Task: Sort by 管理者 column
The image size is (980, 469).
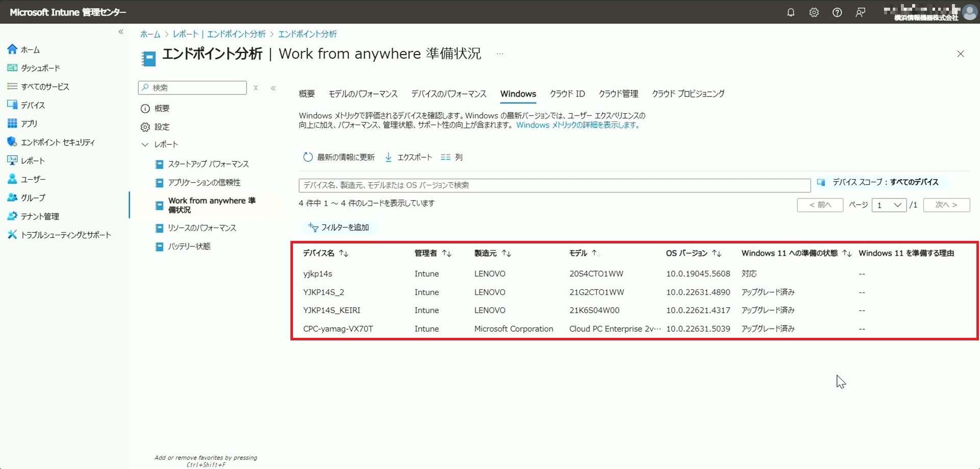Action: pyautogui.click(x=433, y=253)
